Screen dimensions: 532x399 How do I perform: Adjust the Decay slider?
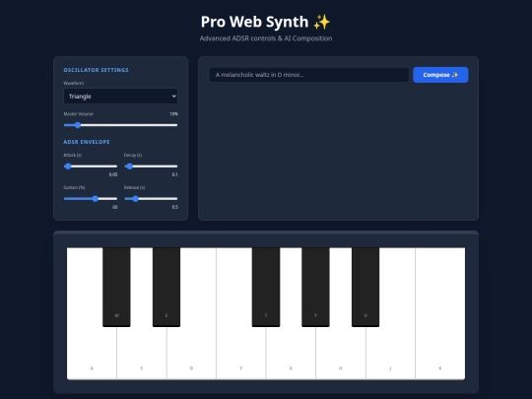tap(151, 166)
